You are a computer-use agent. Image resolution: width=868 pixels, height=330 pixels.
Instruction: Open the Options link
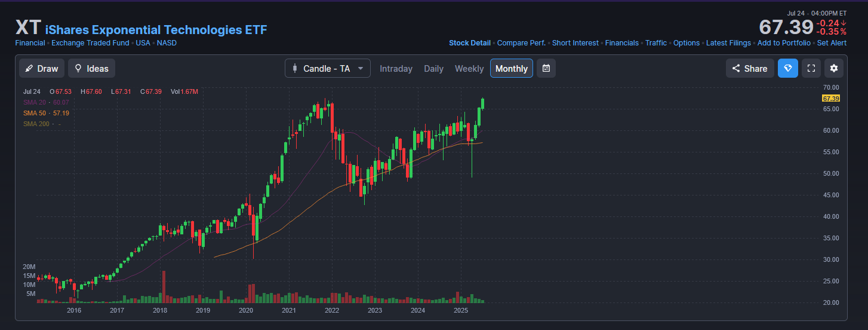pos(687,43)
